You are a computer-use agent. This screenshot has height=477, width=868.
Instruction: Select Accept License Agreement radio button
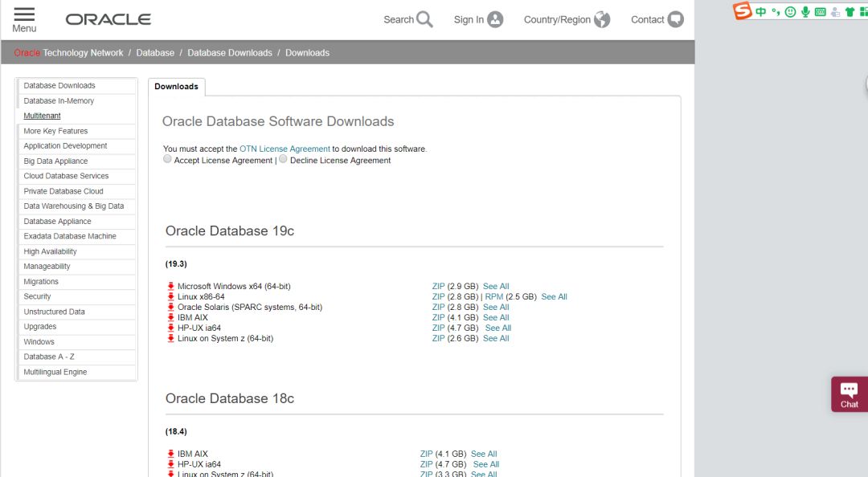click(167, 159)
